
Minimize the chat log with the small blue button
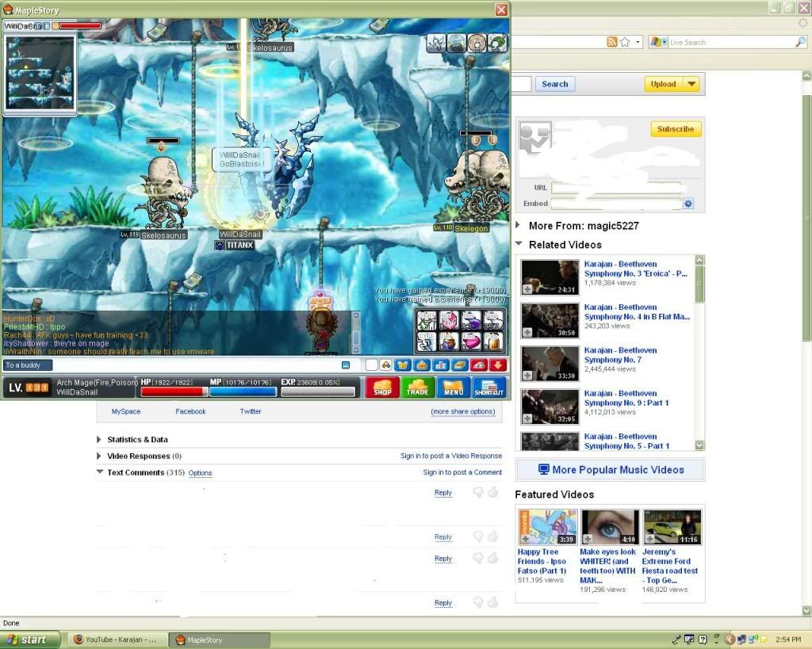pyautogui.click(x=346, y=365)
